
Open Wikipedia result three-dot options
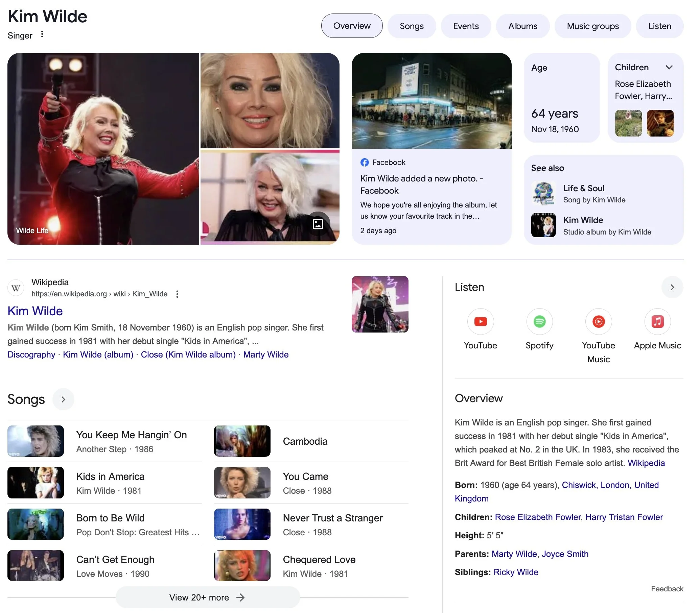(177, 294)
